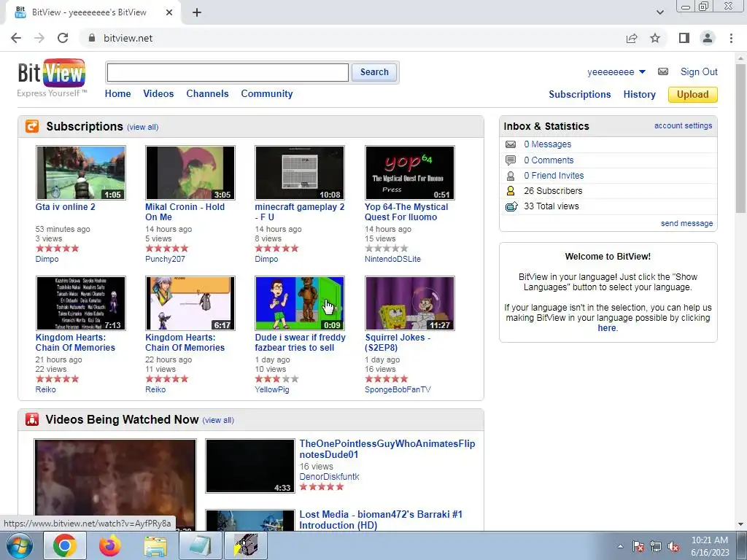Screen dimensions: 747x560
Task: Open 0 Friend Invites link
Action: [554, 176]
